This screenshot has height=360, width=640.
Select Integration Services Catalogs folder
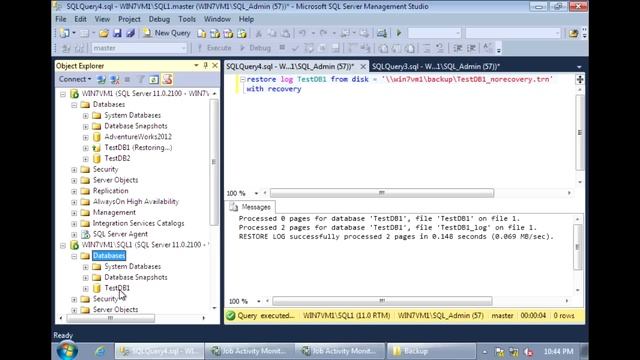pyautogui.click(x=138, y=223)
